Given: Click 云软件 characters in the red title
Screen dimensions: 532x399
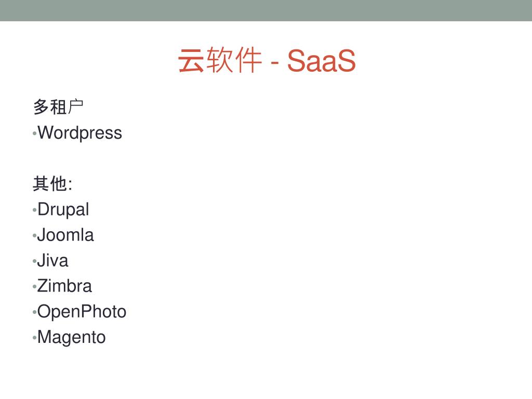Looking at the screenshot, I should [220, 60].
